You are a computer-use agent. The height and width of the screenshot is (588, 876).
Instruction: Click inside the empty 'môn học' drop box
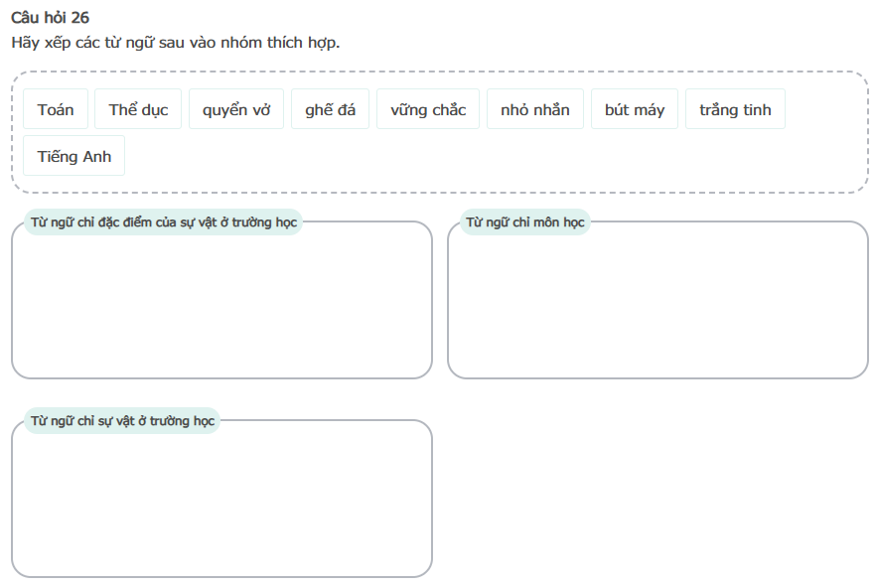pos(657,308)
